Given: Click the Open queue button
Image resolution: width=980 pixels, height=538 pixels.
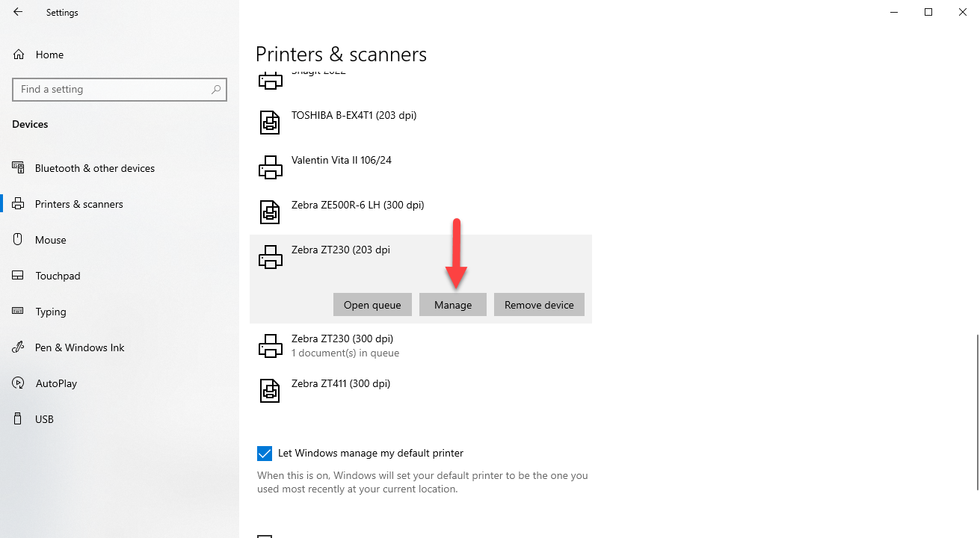Looking at the screenshot, I should click(372, 304).
